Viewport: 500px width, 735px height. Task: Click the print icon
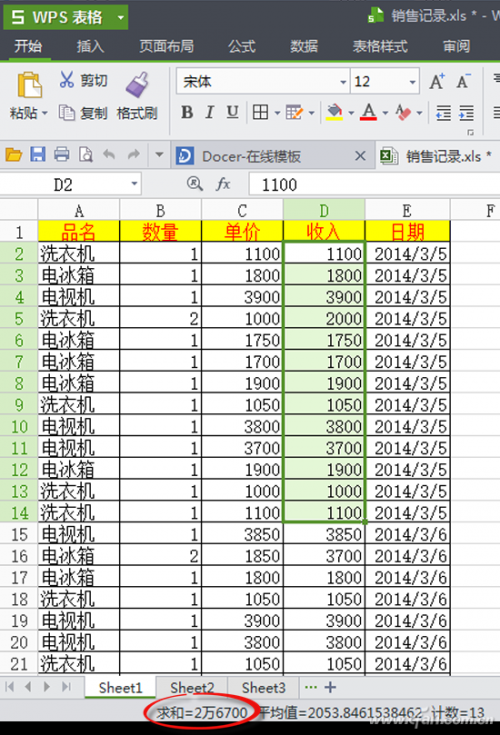pos(62,154)
